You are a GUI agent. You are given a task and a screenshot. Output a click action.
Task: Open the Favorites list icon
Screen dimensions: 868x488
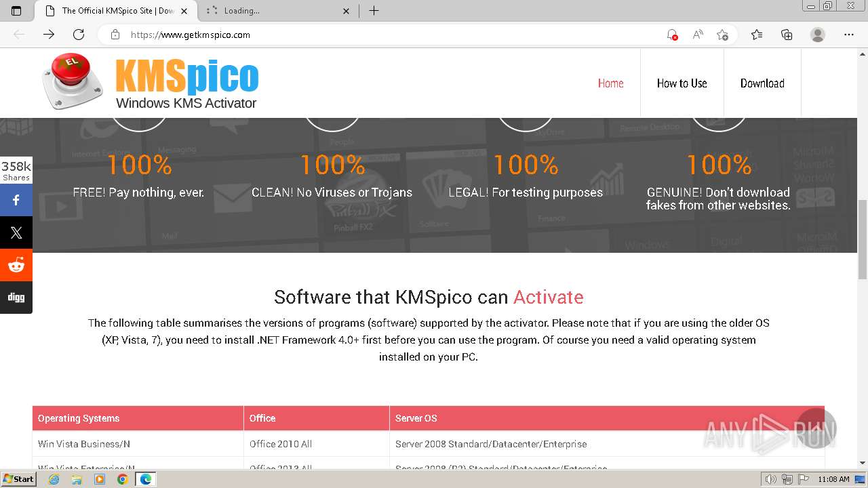tap(757, 35)
